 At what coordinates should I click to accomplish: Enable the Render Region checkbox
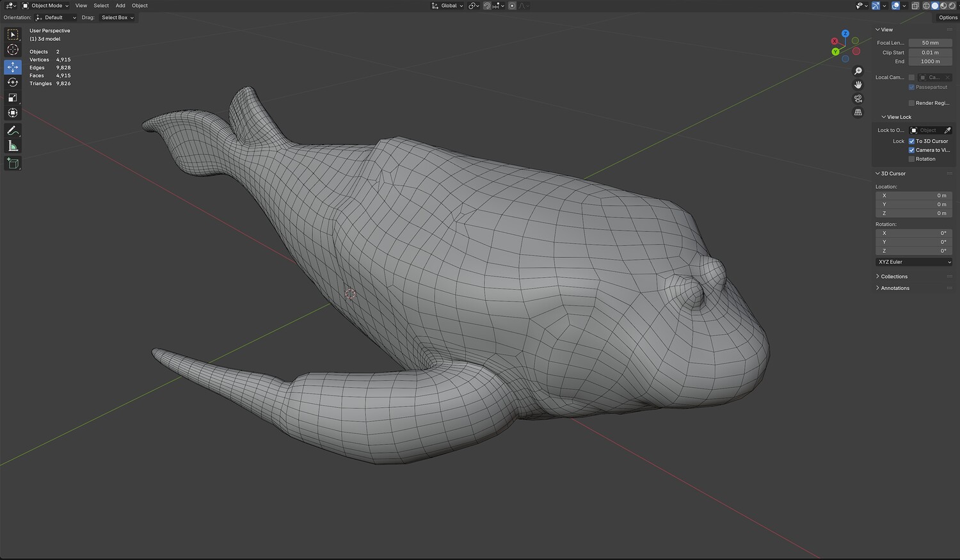pyautogui.click(x=911, y=103)
